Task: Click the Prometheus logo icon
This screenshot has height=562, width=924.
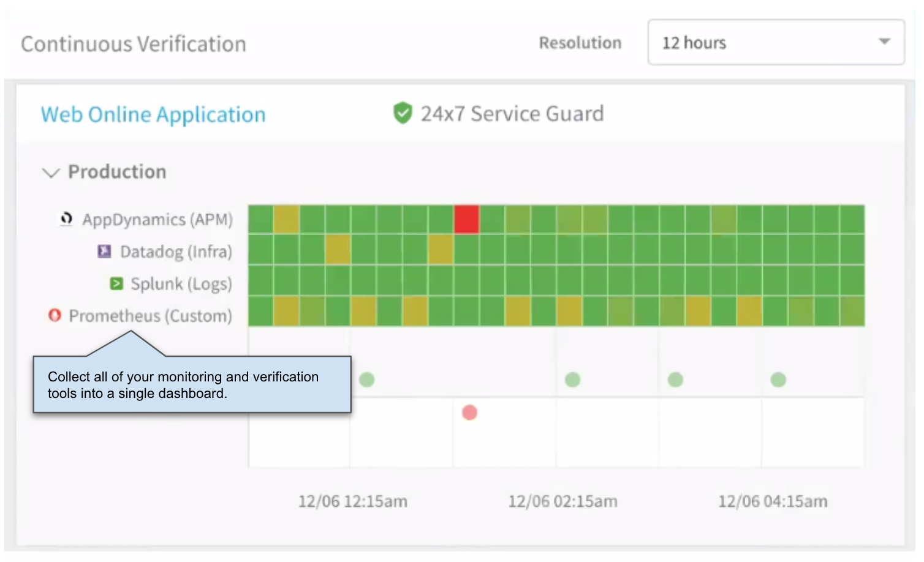Action: pyautogui.click(x=55, y=315)
